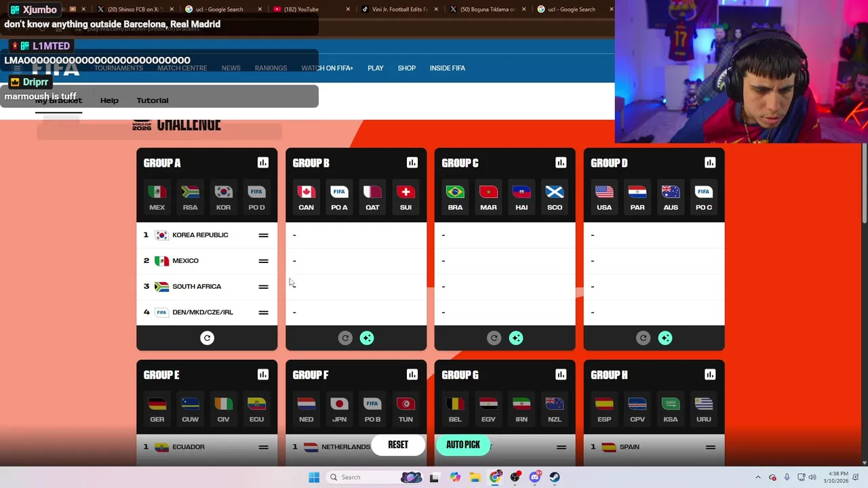Image resolution: width=868 pixels, height=488 pixels.
Task: Open Group D statistics chart icon
Action: point(710,163)
